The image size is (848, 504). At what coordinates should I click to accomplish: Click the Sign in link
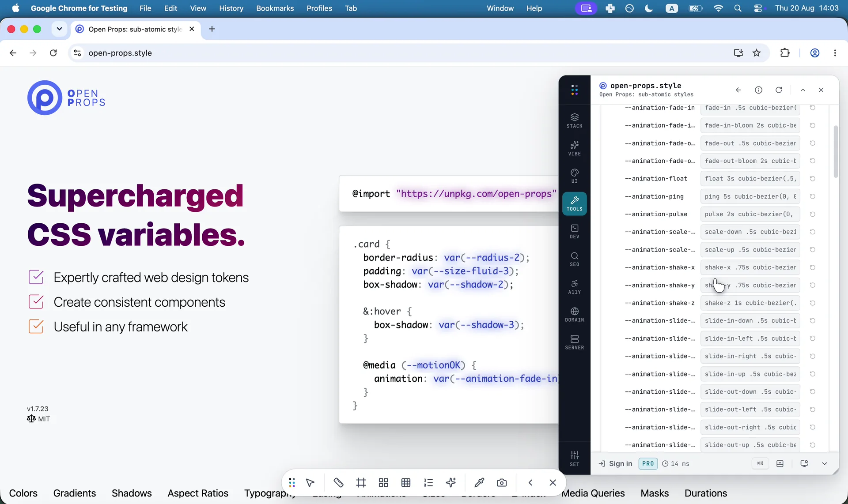click(615, 463)
